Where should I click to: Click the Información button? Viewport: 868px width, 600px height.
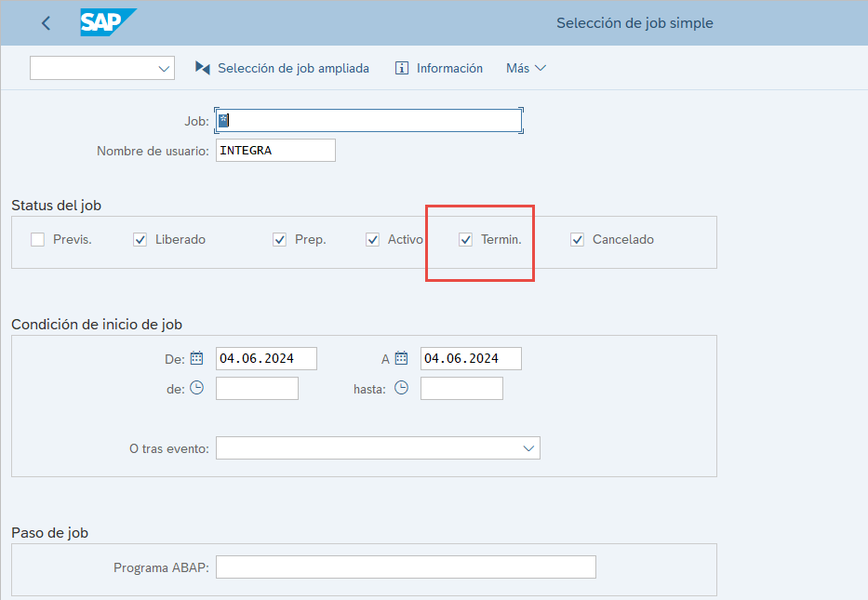(438, 67)
